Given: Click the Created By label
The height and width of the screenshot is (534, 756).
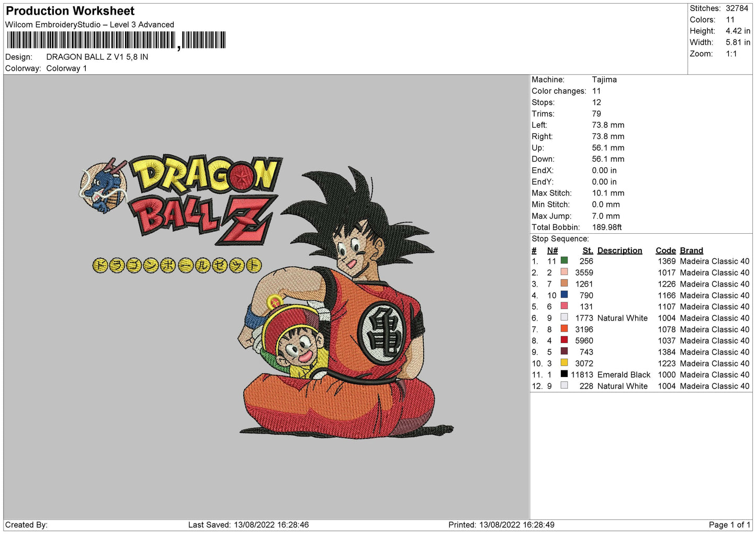Looking at the screenshot, I should (x=26, y=525).
